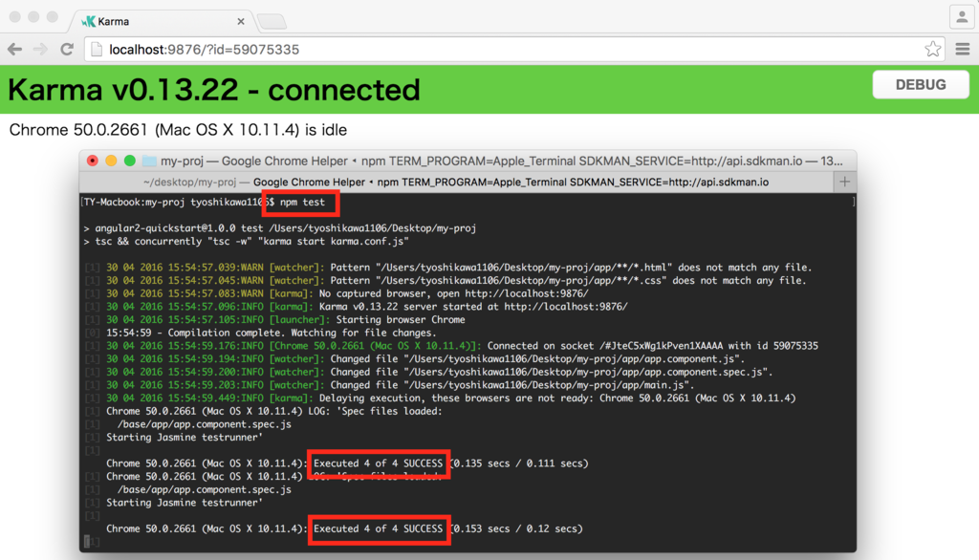Viewport: 979px width, 560px height.
Task: Reload the Karma page
Action: [x=67, y=50]
